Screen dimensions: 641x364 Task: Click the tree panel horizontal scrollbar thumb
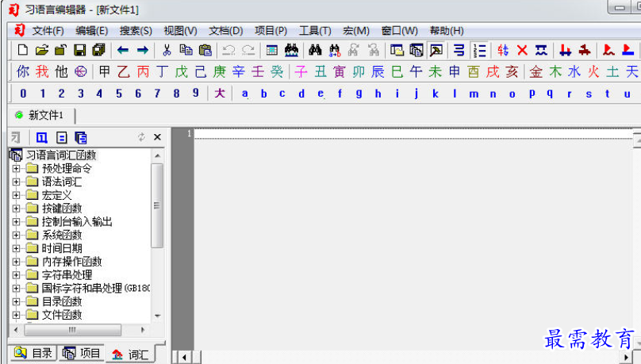[72, 330]
